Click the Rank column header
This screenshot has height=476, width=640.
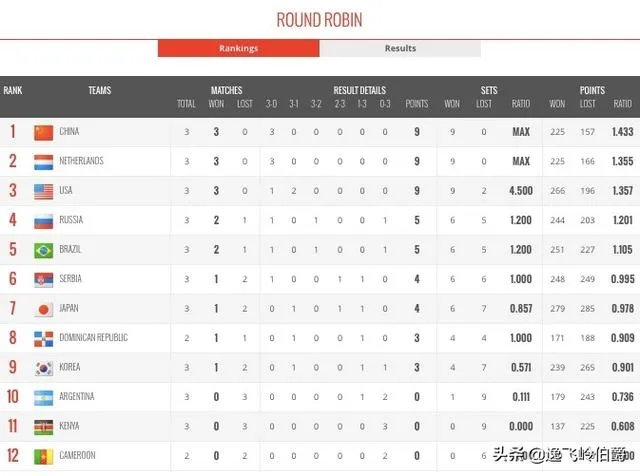(13, 91)
